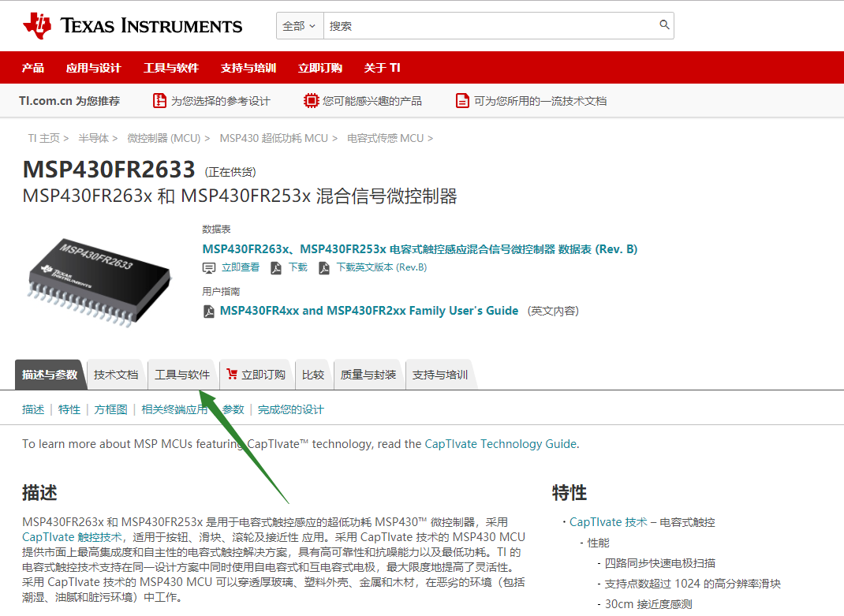
Task: Click the search magnifier icon
Action: [664, 24]
